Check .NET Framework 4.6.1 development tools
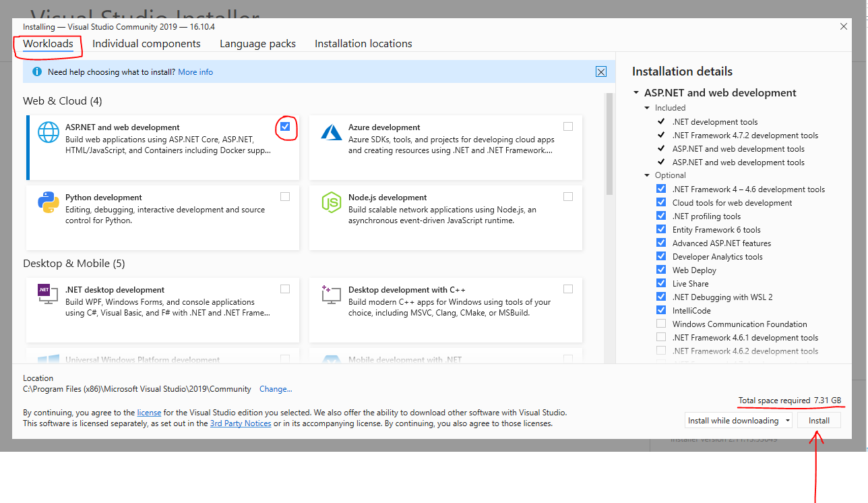This screenshot has height=503, width=868. [661, 337]
